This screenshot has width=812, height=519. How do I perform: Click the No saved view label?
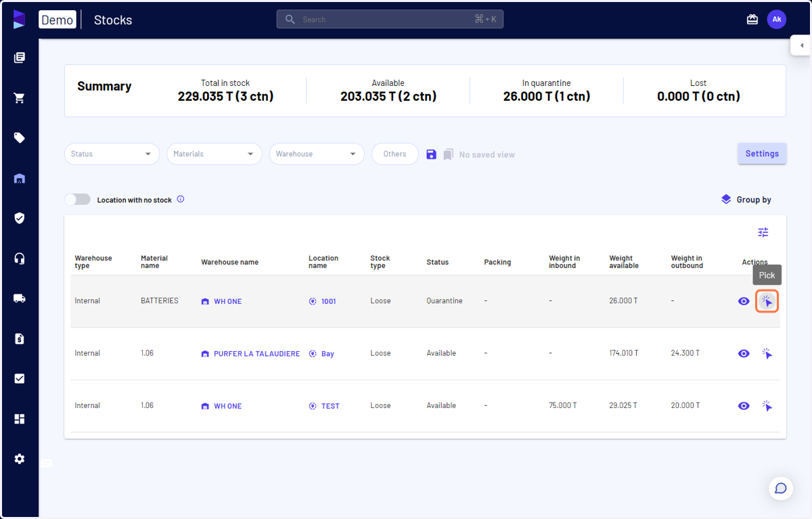[x=487, y=155]
